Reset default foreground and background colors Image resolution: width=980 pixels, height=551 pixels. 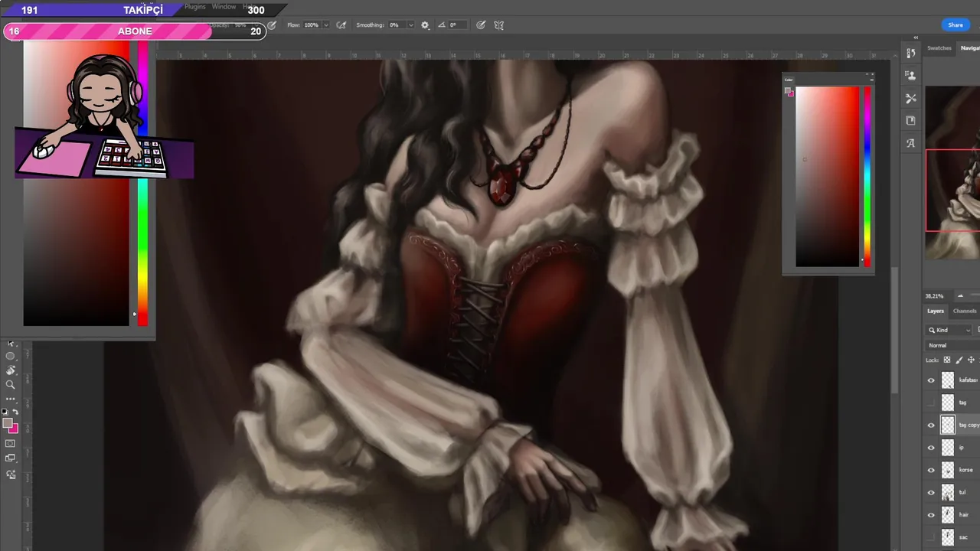[5, 411]
